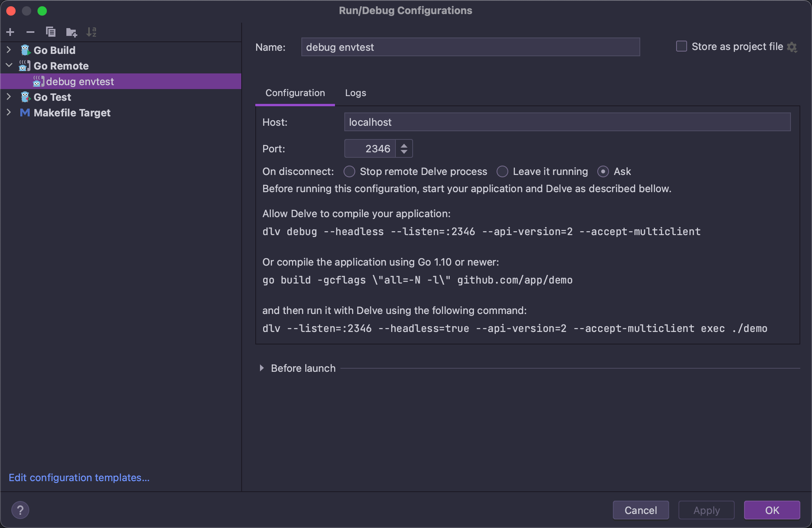Screen dimensions: 812x528
Task: Click the Makefile Target icon
Action: 24,112
